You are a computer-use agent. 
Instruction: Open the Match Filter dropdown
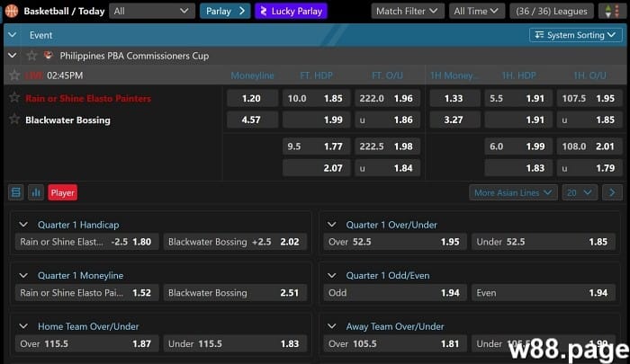coord(408,12)
